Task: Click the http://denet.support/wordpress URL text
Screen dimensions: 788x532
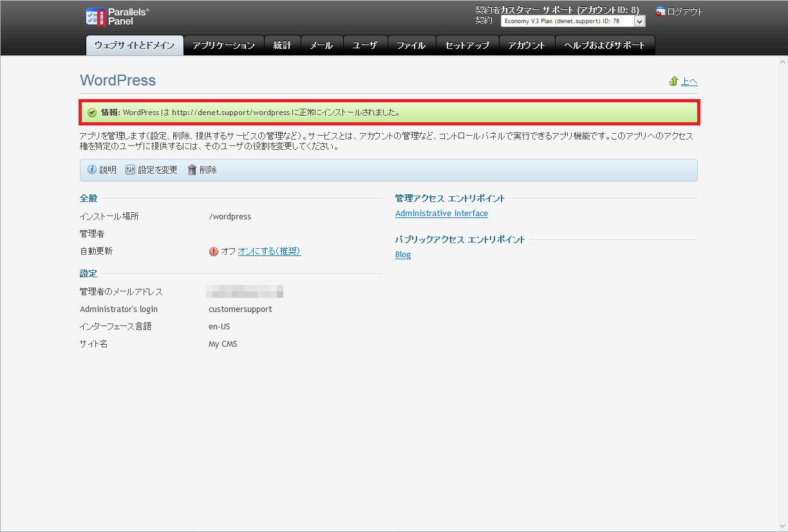Action: click(230, 113)
